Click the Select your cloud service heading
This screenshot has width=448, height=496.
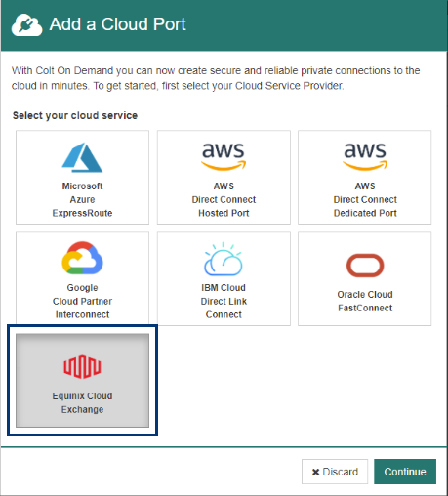[x=75, y=115]
